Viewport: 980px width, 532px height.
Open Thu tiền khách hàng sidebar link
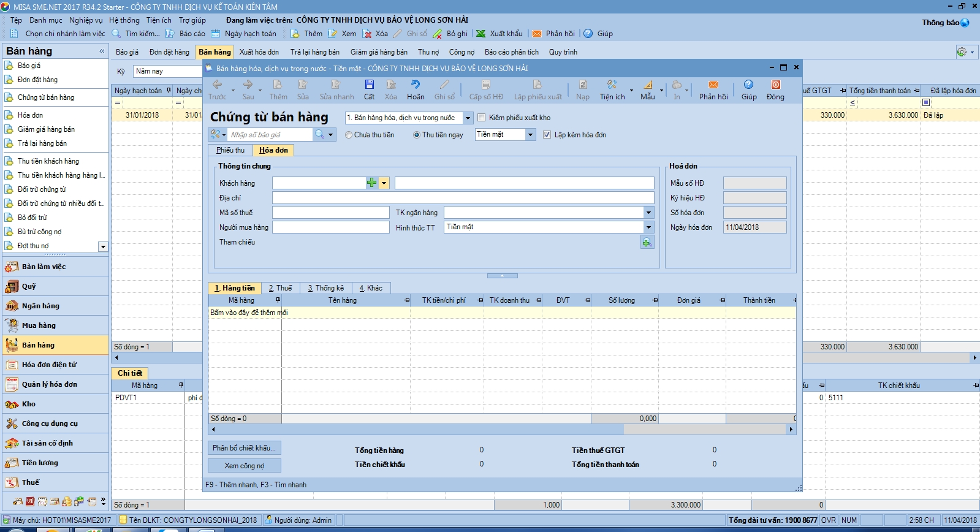[x=48, y=161]
